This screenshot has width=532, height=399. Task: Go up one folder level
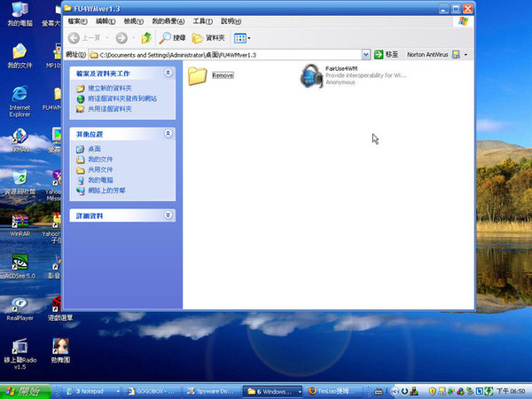click(146, 38)
